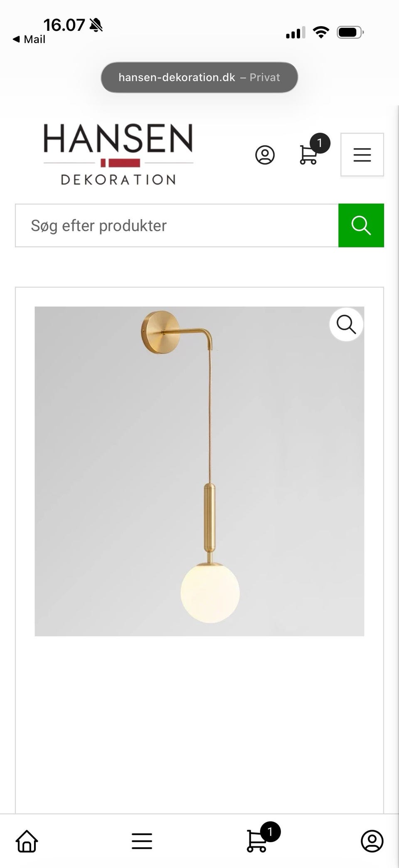Open the shopping cart in the header

coord(308,154)
